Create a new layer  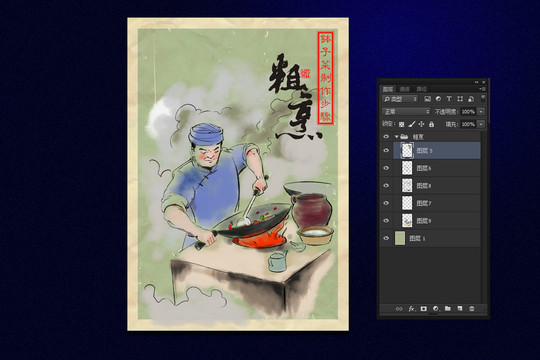(x=460, y=308)
